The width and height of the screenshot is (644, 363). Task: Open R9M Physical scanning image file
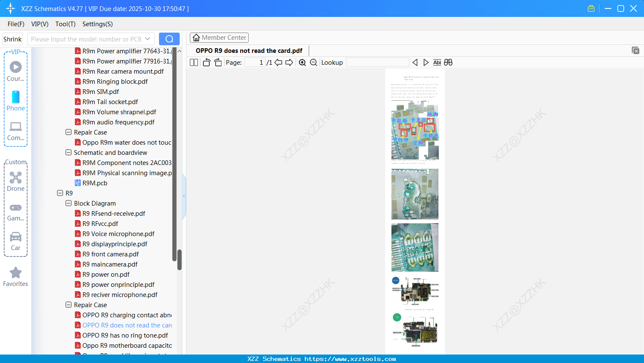(x=123, y=173)
